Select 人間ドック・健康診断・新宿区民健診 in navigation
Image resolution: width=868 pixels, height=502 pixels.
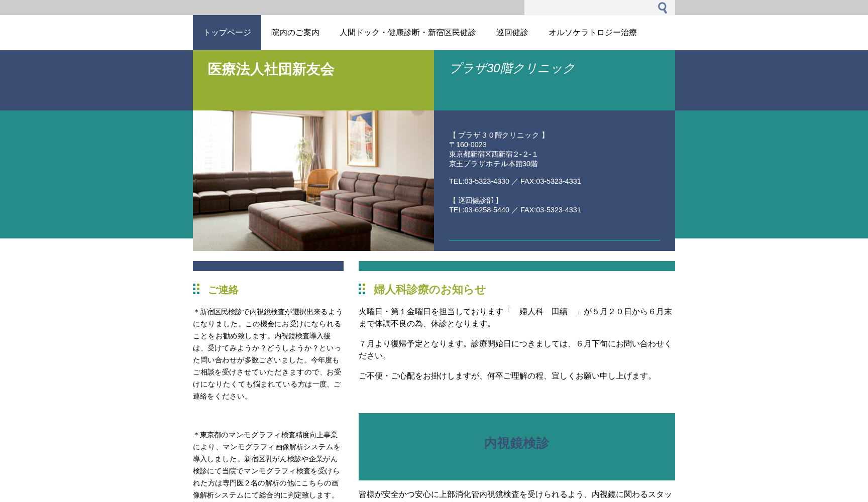408,32
